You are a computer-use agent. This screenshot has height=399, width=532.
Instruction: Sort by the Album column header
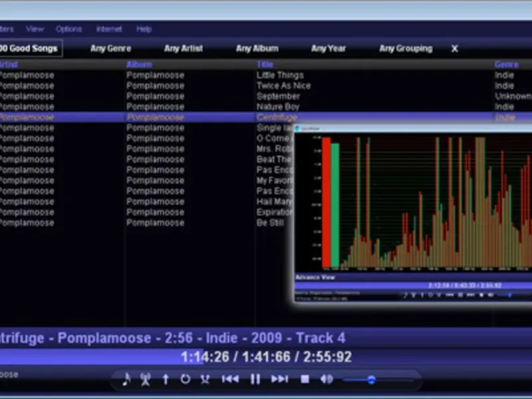coord(139,65)
